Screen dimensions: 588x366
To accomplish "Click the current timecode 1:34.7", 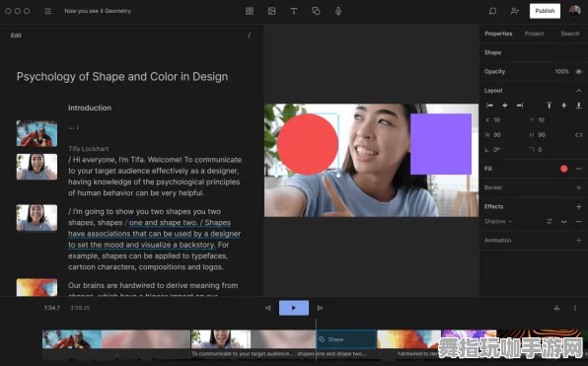I will point(52,308).
